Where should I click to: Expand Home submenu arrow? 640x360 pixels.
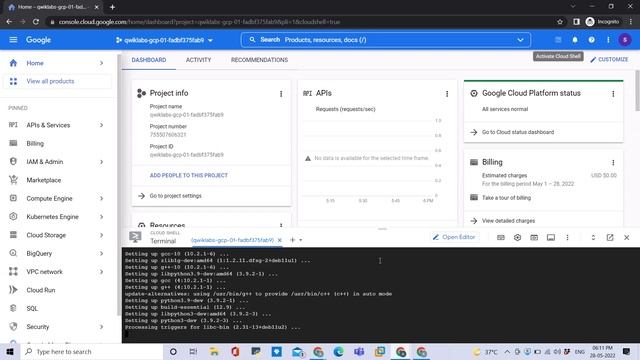(101, 63)
